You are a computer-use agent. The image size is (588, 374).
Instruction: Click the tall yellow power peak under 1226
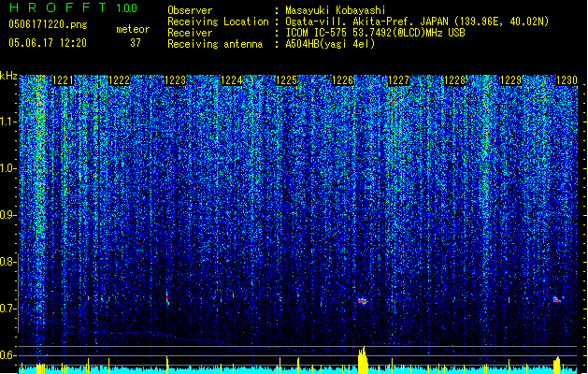click(363, 359)
